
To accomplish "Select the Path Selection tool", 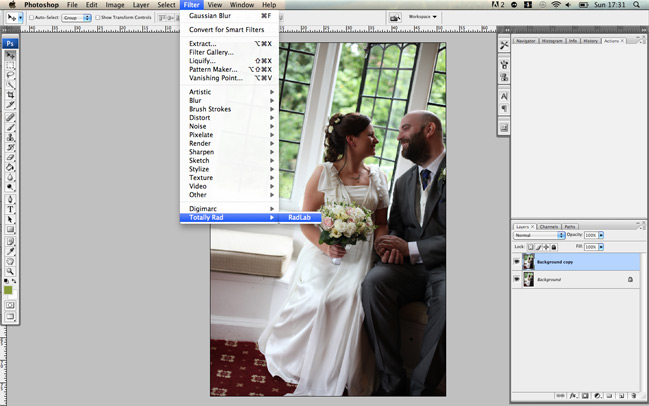I will coord(10,219).
